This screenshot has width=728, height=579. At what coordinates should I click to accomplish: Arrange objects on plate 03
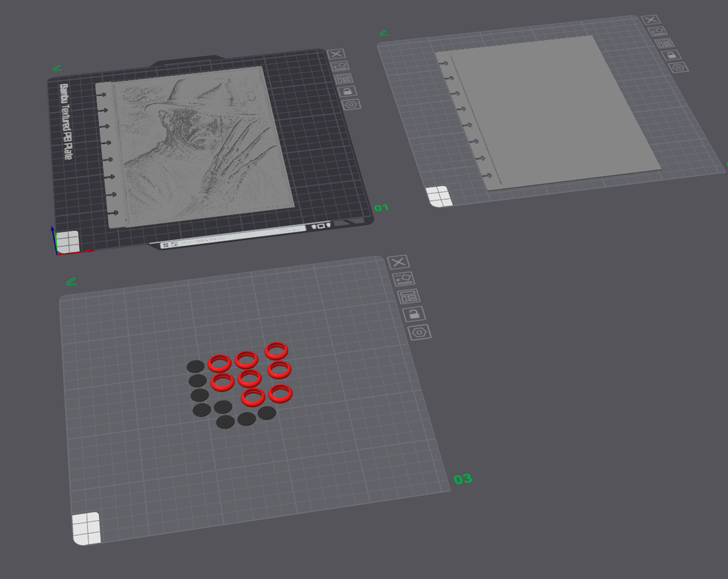pyautogui.click(x=409, y=296)
